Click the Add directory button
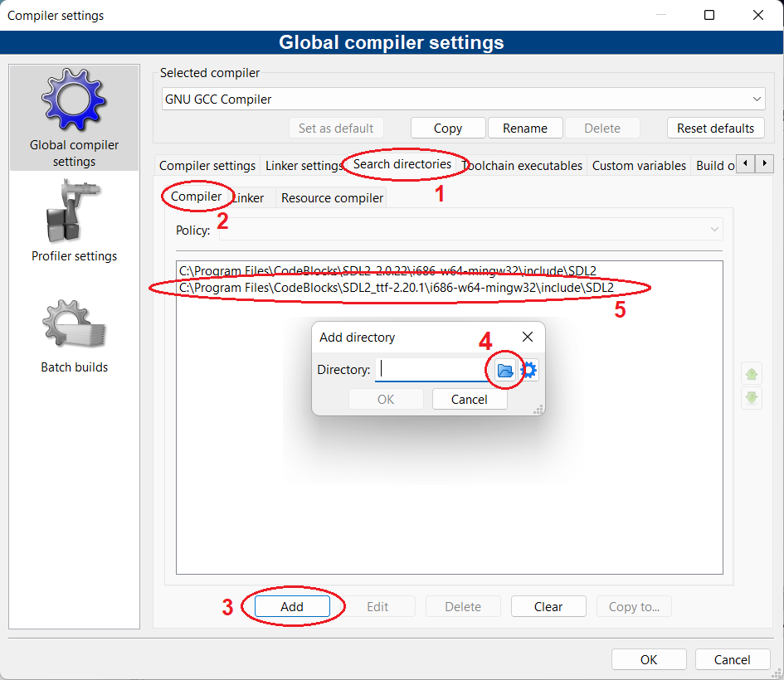 [x=292, y=606]
